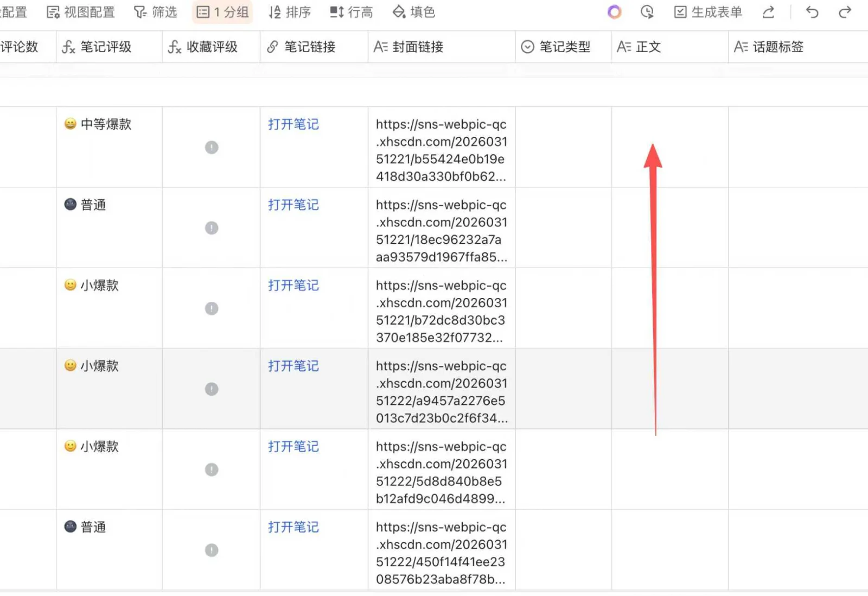Select the 笔记评级 column header
The image size is (868, 596).
[x=109, y=47]
